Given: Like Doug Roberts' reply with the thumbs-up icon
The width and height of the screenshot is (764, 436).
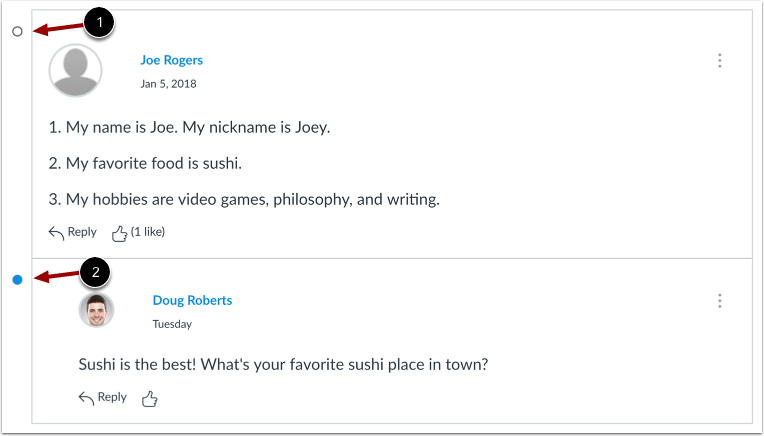Looking at the screenshot, I should [x=150, y=398].
